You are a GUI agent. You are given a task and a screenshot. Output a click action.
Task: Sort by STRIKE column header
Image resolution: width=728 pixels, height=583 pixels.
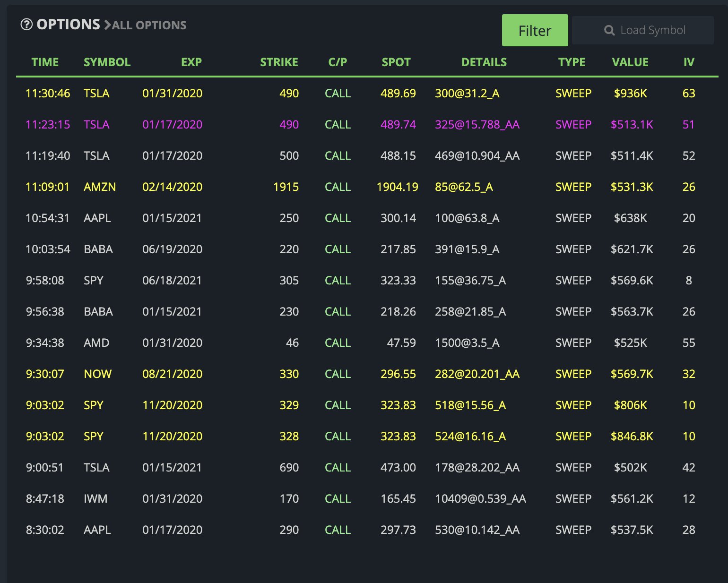tap(279, 62)
